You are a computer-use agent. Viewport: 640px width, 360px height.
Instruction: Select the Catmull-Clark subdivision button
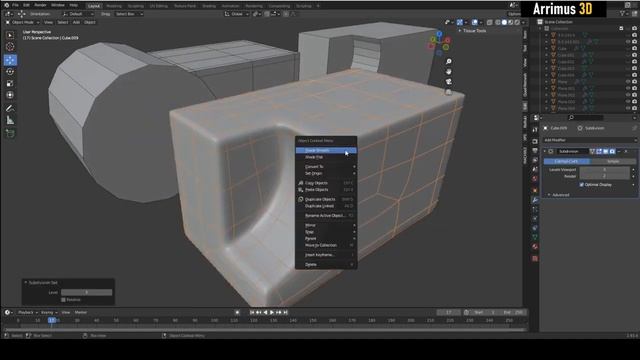[x=567, y=162]
